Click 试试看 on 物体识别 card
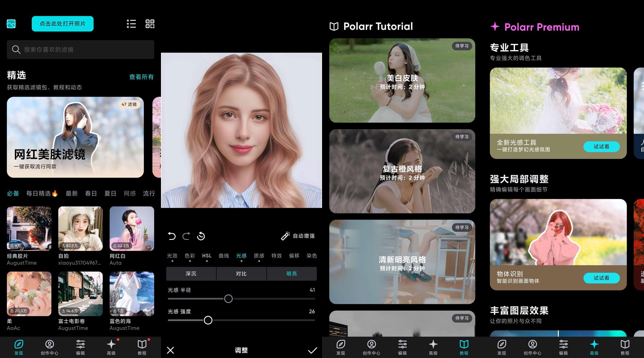Viewport: 644px width, 358px height. coord(601,278)
